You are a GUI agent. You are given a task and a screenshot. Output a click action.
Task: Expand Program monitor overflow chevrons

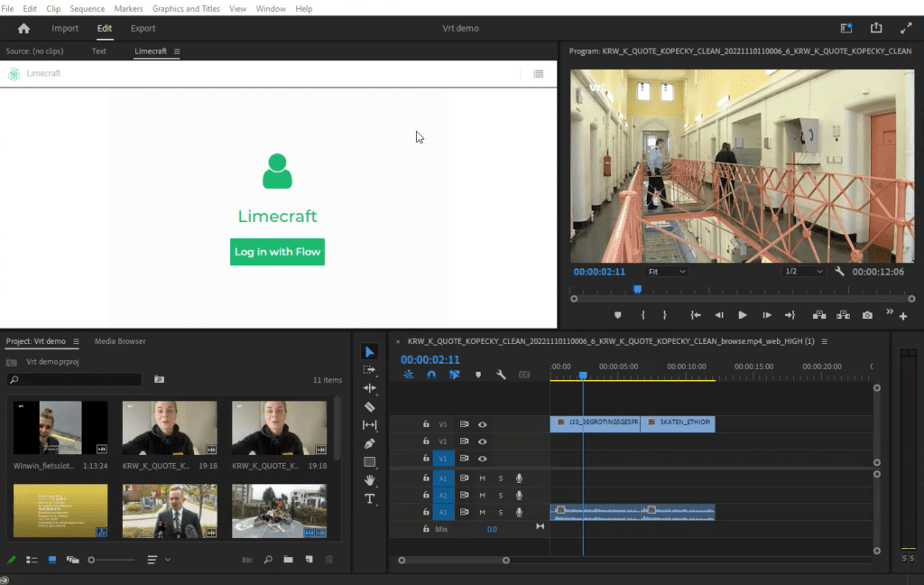pyautogui.click(x=889, y=311)
